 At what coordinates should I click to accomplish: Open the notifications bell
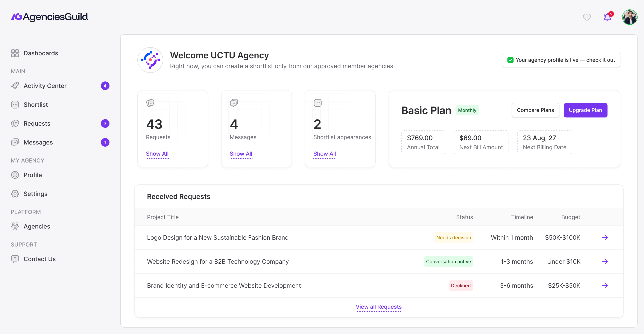(608, 17)
